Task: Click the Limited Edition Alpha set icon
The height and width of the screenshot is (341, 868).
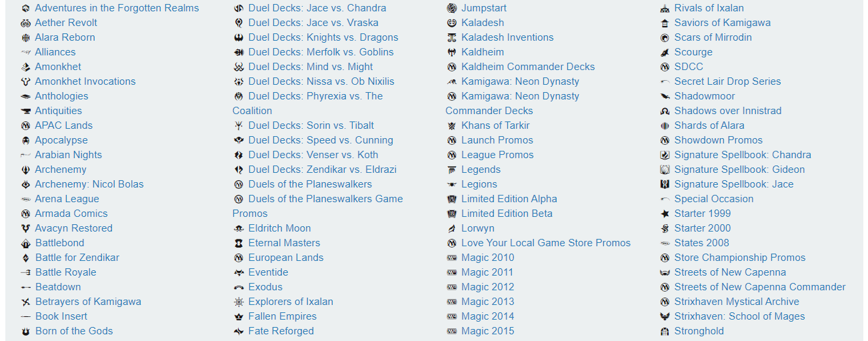Action: 452,199
